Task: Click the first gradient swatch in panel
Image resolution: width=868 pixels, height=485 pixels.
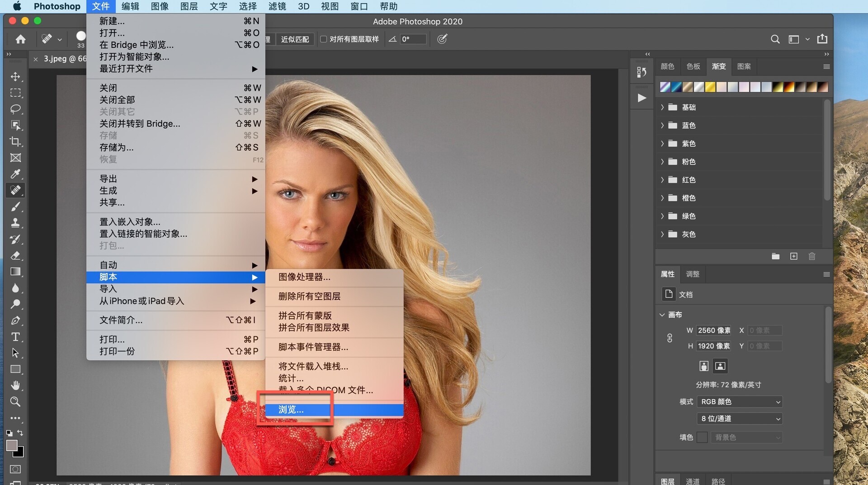Action: (x=665, y=87)
